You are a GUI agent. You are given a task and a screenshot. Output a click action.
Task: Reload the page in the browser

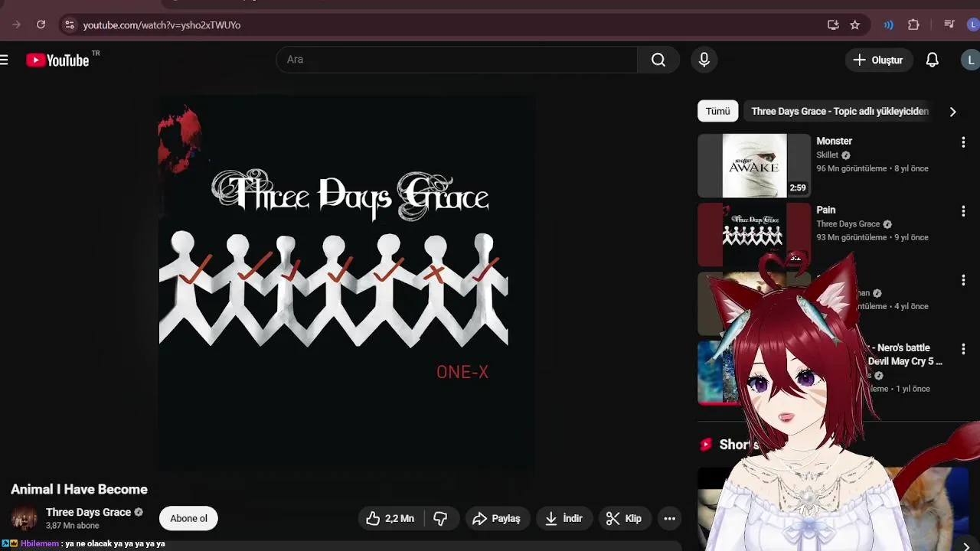click(x=41, y=24)
